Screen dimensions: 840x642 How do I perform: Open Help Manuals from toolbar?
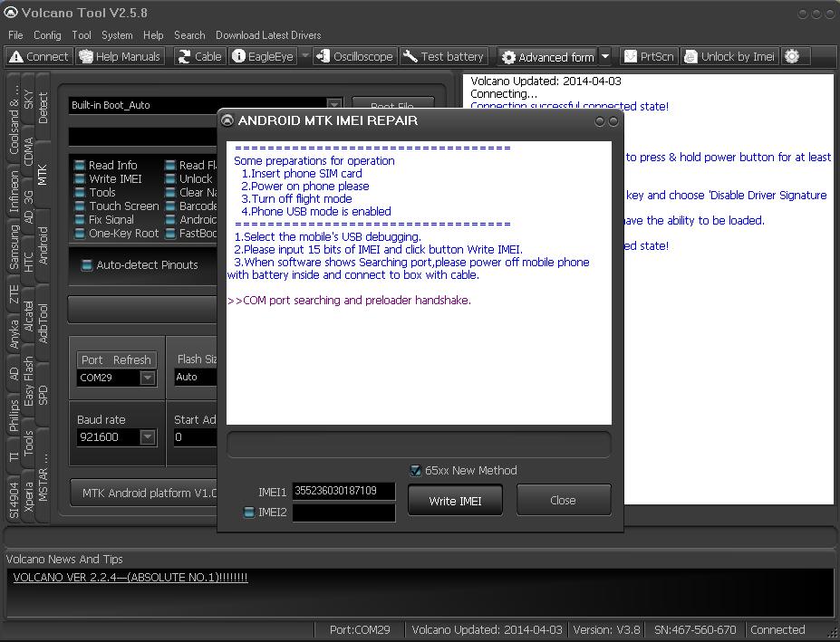click(x=120, y=56)
